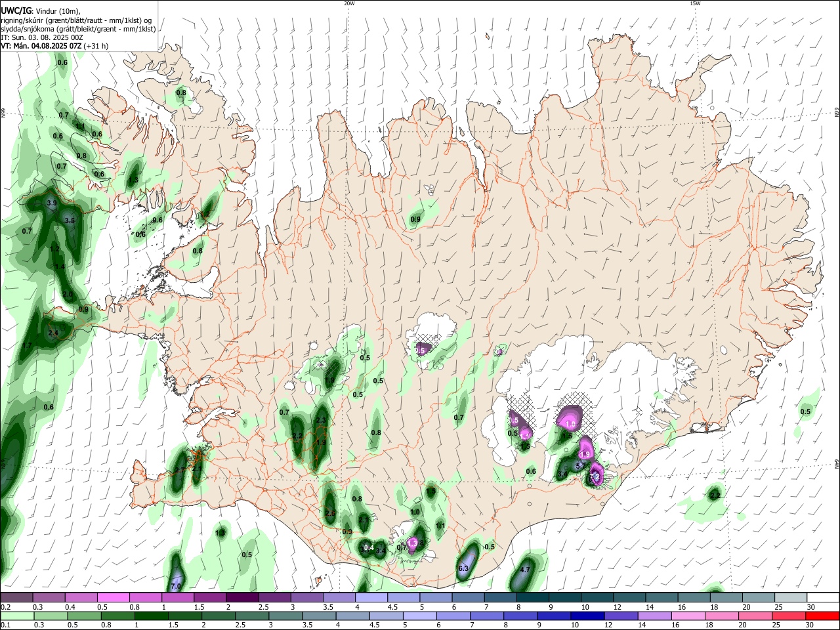Click the '20W' longitude label
The height and width of the screenshot is (630, 840).
[349, 3]
